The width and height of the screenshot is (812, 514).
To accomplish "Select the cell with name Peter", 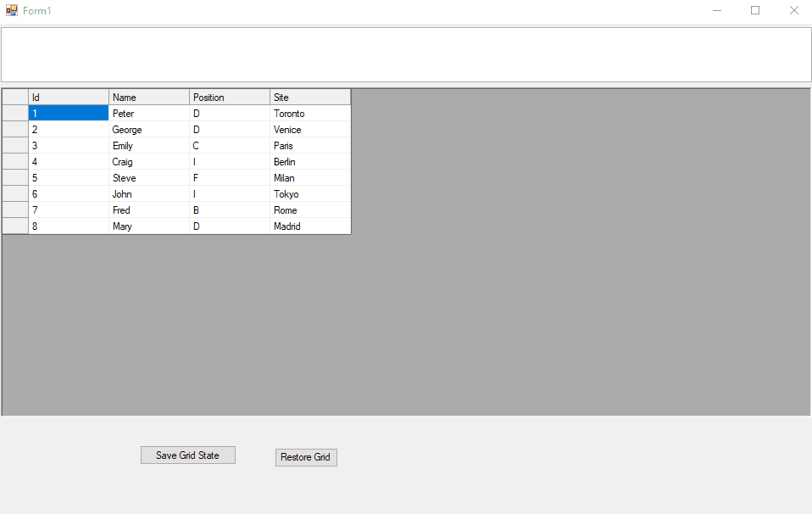I will 149,113.
